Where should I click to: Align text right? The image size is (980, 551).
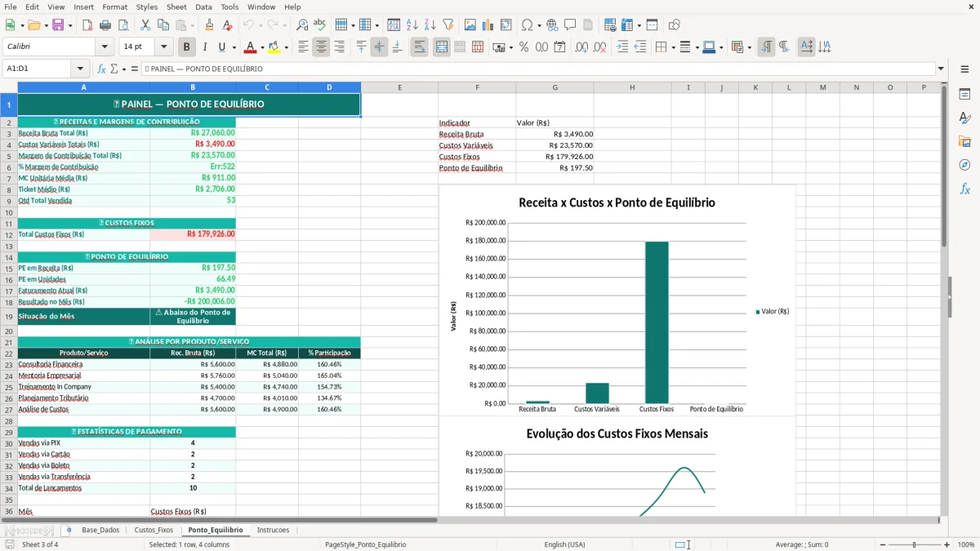[339, 47]
